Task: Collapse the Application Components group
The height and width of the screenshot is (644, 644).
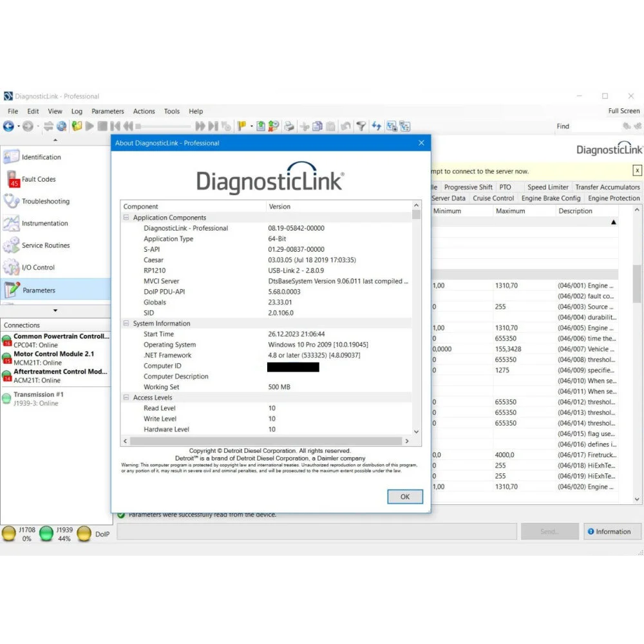Action: (x=126, y=218)
